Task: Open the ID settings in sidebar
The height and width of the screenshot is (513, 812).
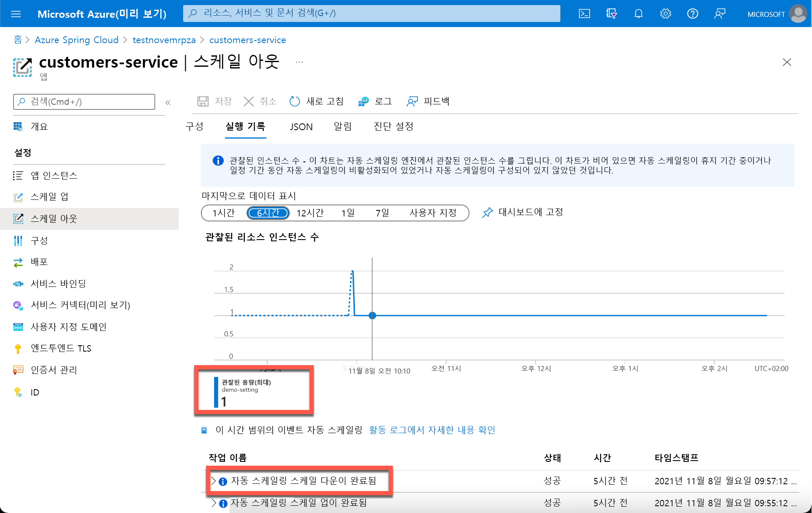Action: coord(34,392)
